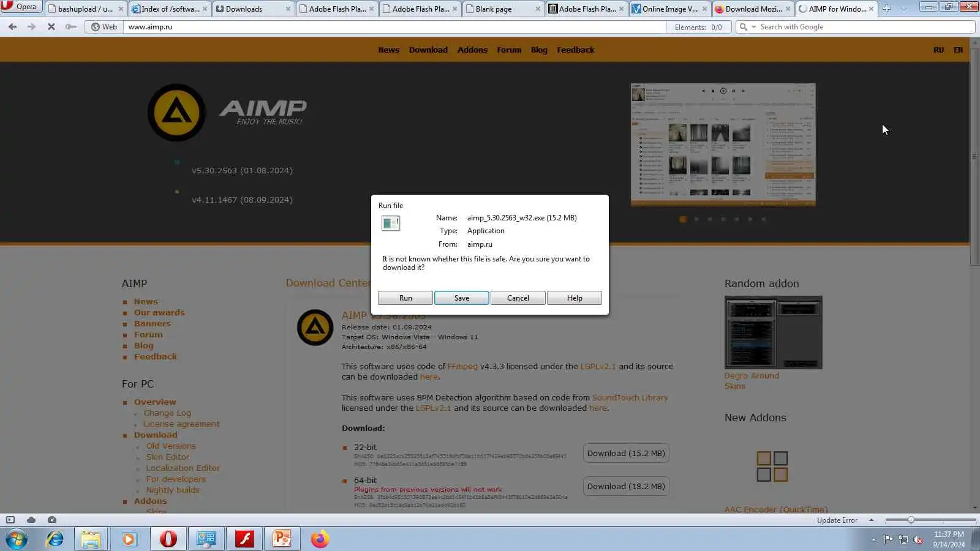The height and width of the screenshot is (551, 980).
Task: Click the Opera Turbo icon in status bar
Action: [x=52, y=520]
